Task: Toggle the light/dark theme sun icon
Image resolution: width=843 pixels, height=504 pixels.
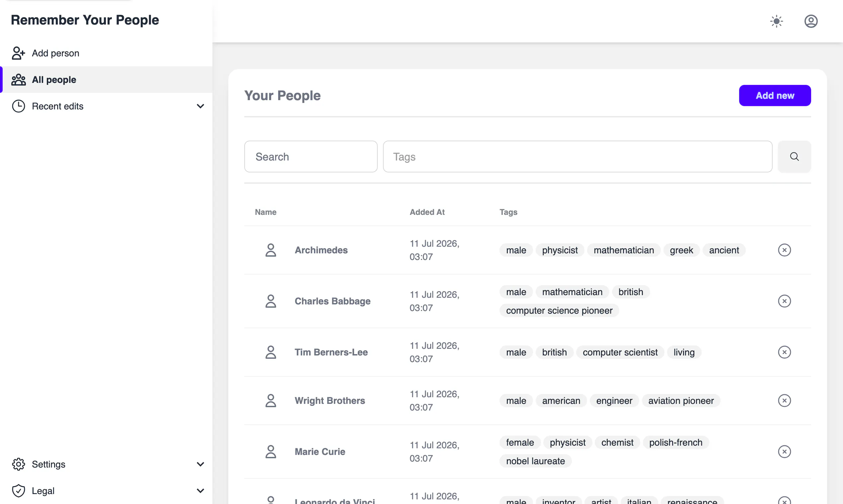Action: click(x=776, y=21)
